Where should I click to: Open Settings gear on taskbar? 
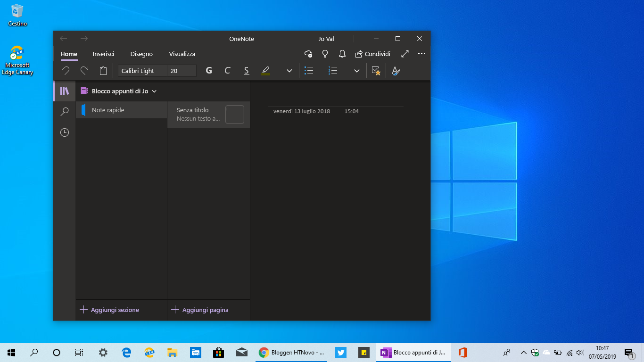click(x=103, y=352)
